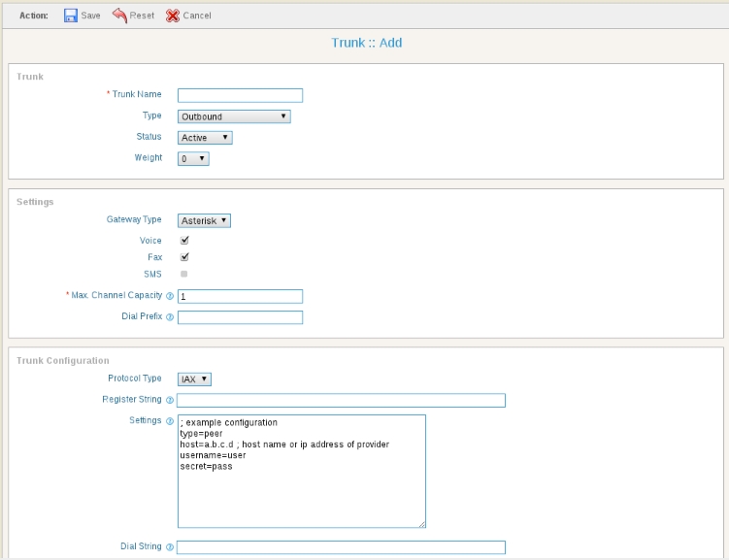729x560 pixels.
Task: Open help icon beside Max. Channel Capacity
Action: pyautogui.click(x=170, y=296)
